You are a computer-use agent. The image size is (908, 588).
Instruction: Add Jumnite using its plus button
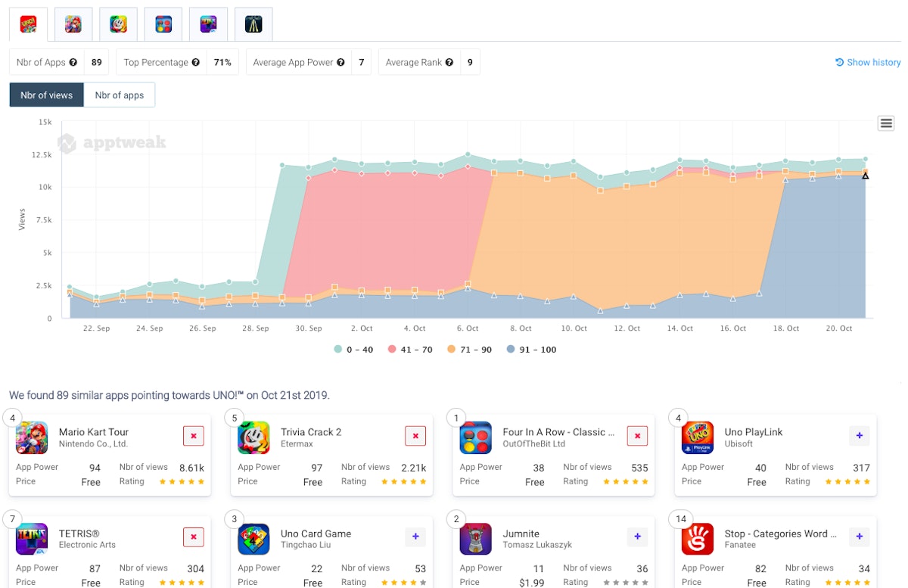[x=637, y=537]
